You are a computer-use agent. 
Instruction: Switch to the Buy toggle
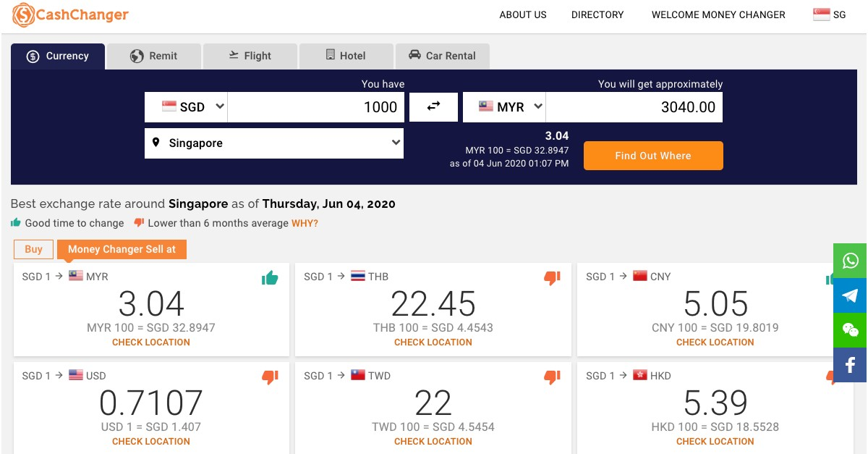[x=33, y=249]
